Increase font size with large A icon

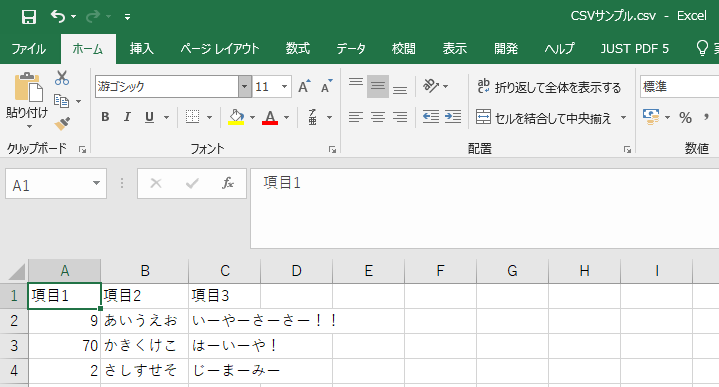304,86
